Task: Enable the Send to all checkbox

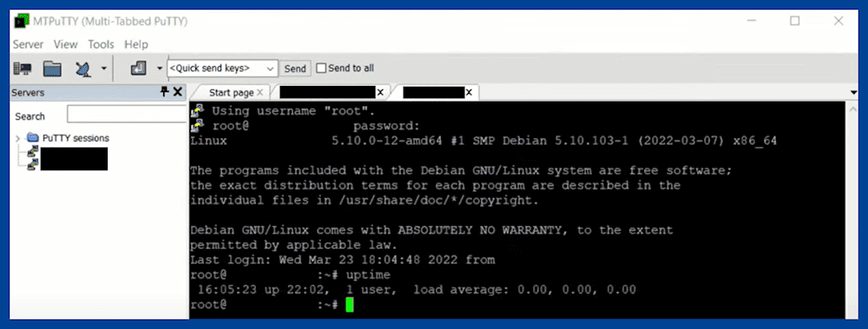Action: point(321,68)
